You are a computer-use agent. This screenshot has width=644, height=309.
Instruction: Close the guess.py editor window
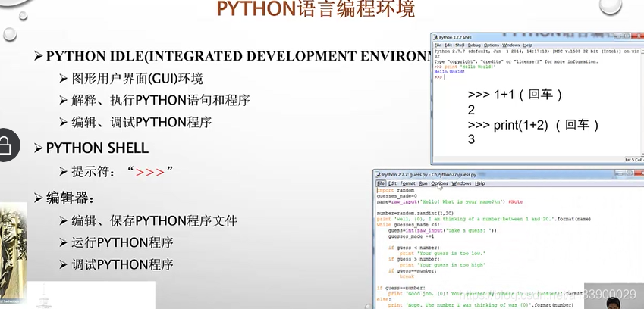tap(639, 173)
